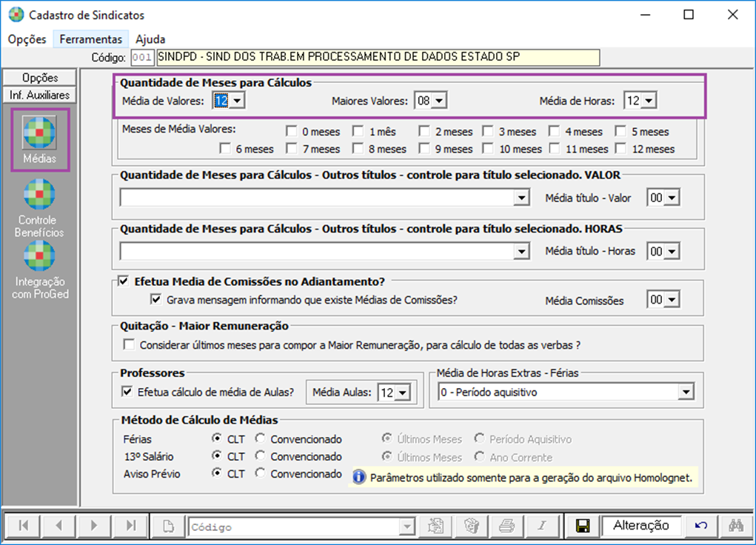756x545 pixels.
Task: Expand the HORAS título selection combo box
Action: point(521,251)
